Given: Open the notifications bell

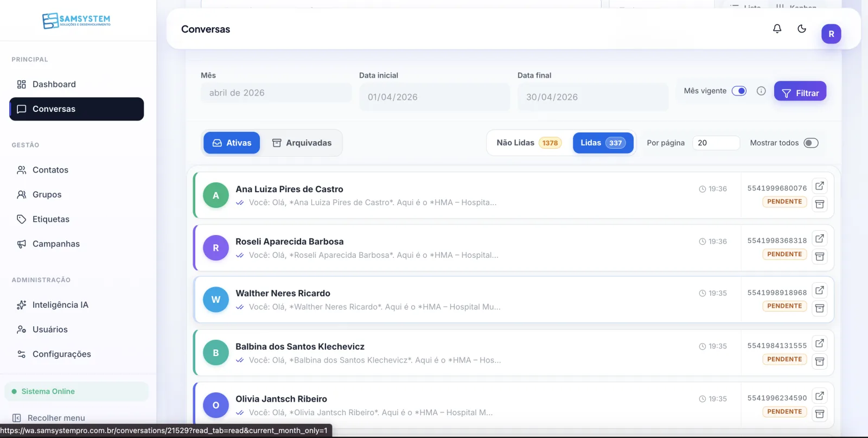Looking at the screenshot, I should point(777,29).
